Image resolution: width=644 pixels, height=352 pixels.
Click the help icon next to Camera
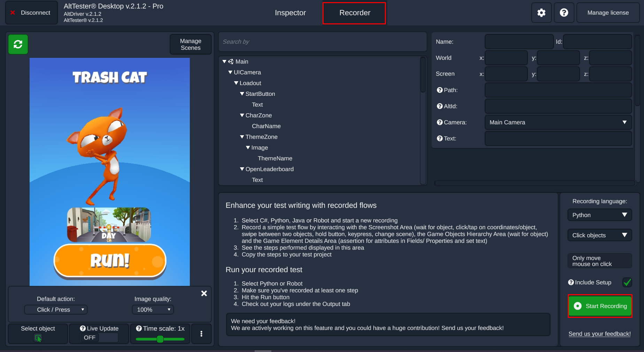coord(440,122)
